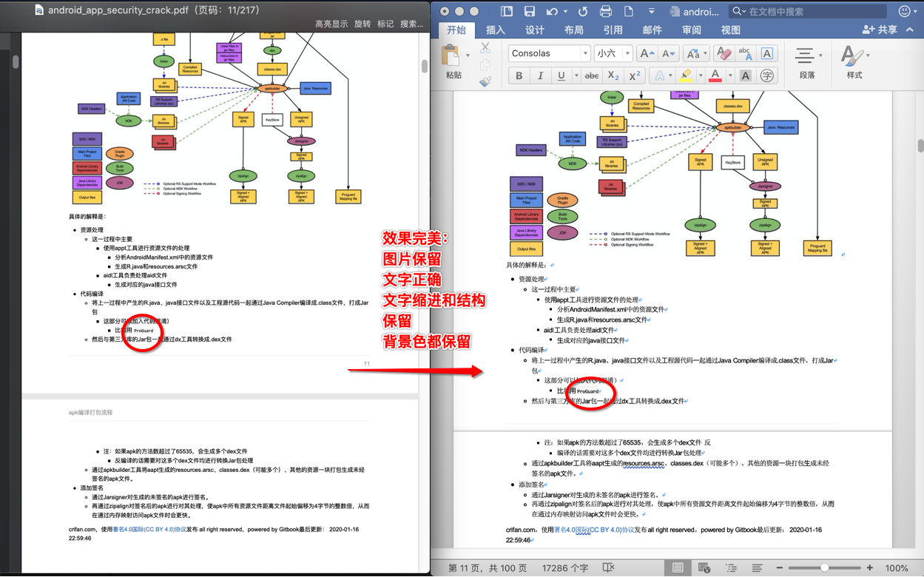Switch to web layout view icon
The height and width of the screenshot is (577, 924).
(704, 568)
